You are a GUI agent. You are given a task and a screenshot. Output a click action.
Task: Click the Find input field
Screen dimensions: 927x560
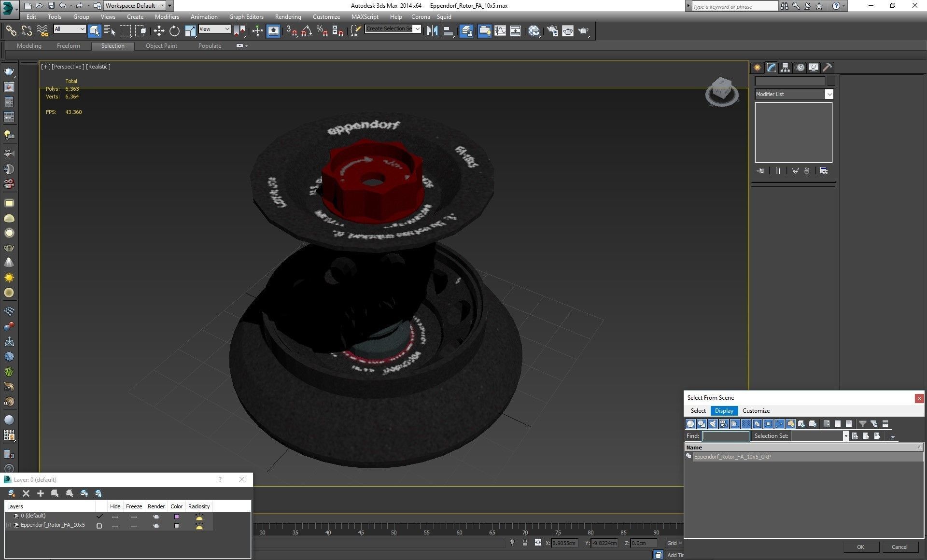725,436
